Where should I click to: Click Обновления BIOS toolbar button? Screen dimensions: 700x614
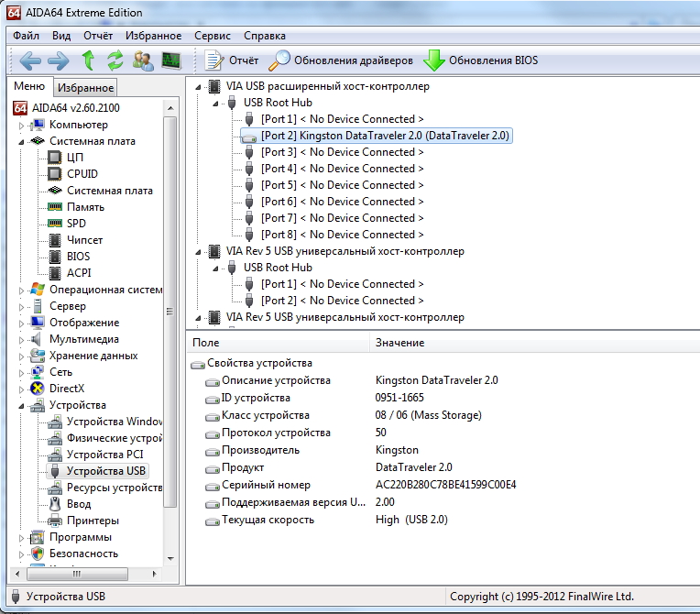(480, 60)
